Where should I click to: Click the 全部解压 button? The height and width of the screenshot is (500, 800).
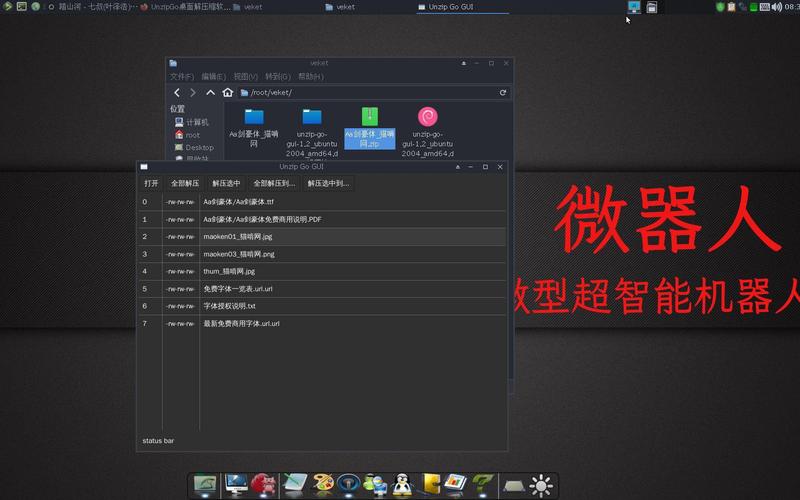point(185,184)
